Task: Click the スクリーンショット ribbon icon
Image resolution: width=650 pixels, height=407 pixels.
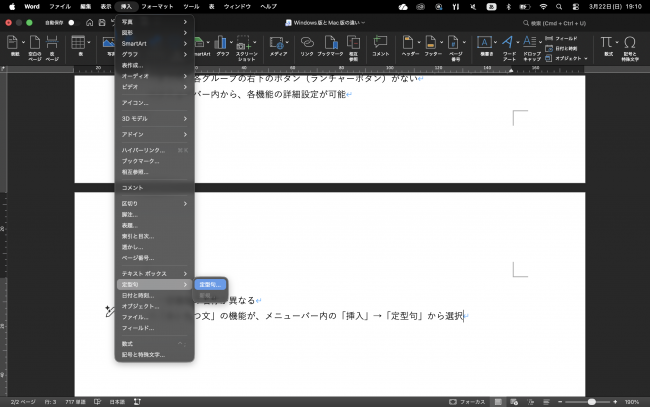Action: [x=244, y=44]
